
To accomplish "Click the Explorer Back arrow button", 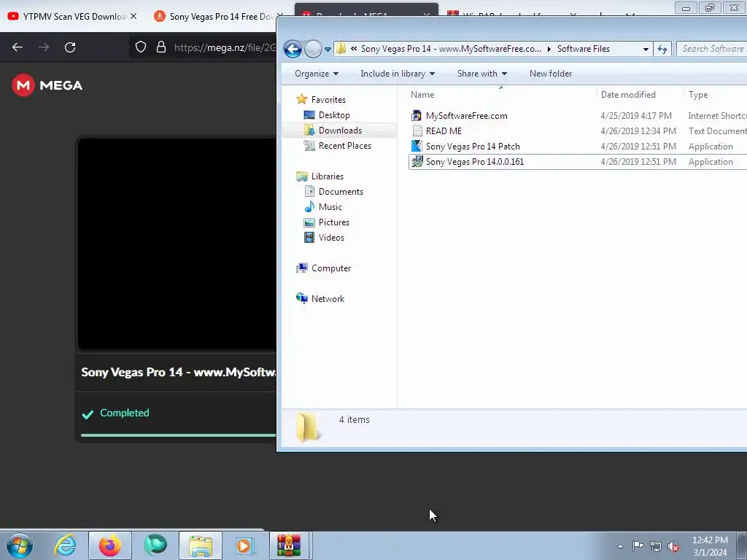I will (x=293, y=49).
